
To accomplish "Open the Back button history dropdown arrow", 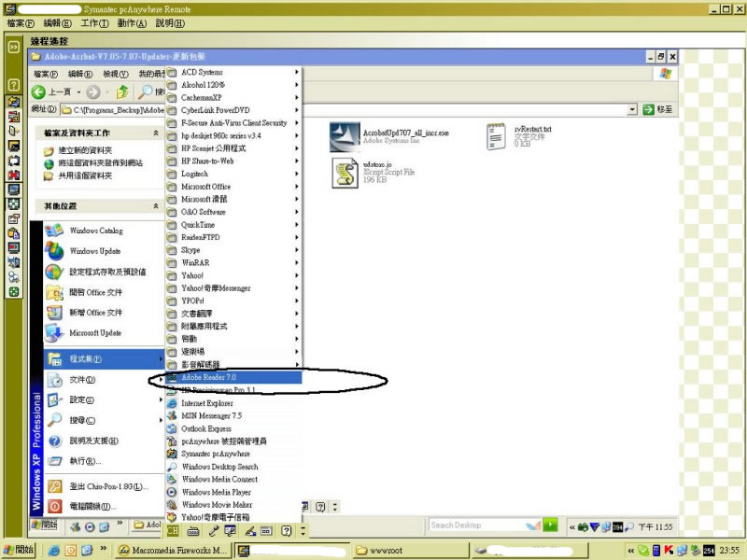I will [x=78, y=92].
